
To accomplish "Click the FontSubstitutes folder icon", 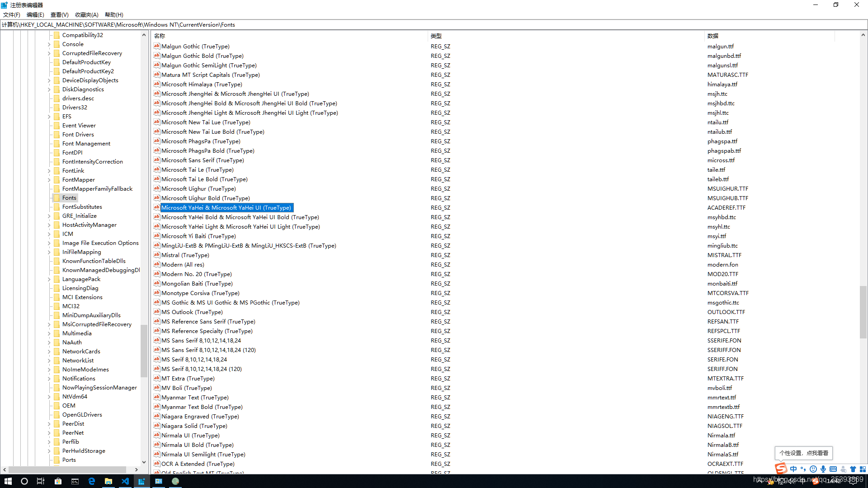I will 57,207.
